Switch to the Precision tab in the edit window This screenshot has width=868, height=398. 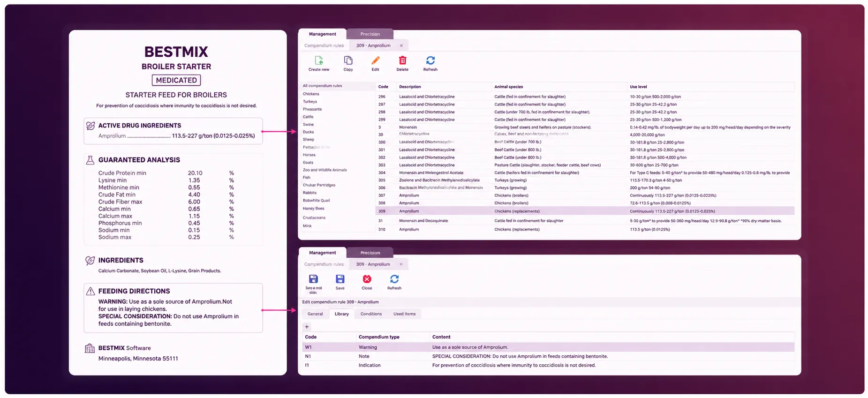point(370,253)
